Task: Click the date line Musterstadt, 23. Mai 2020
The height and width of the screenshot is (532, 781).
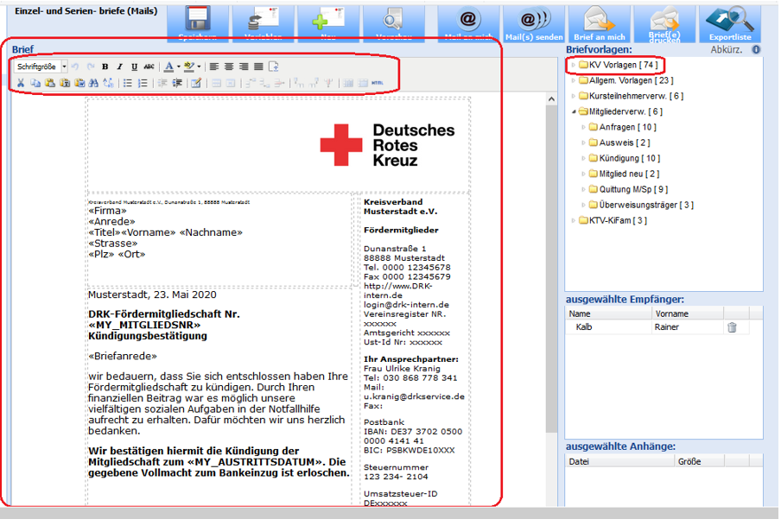Action: click(152, 294)
